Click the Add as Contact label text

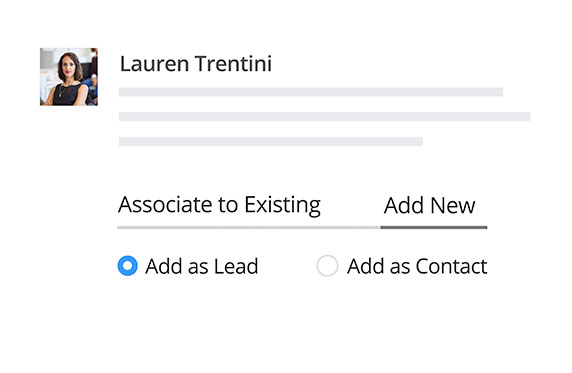[x=417, y=266]
